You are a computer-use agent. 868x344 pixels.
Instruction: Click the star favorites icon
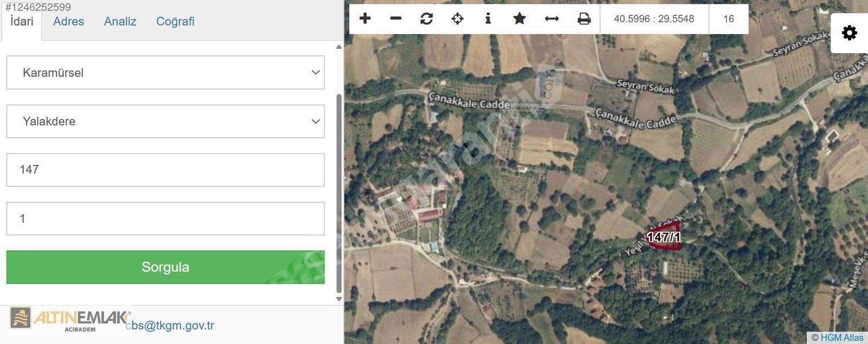pyautogui.click(x=519, y=19)
